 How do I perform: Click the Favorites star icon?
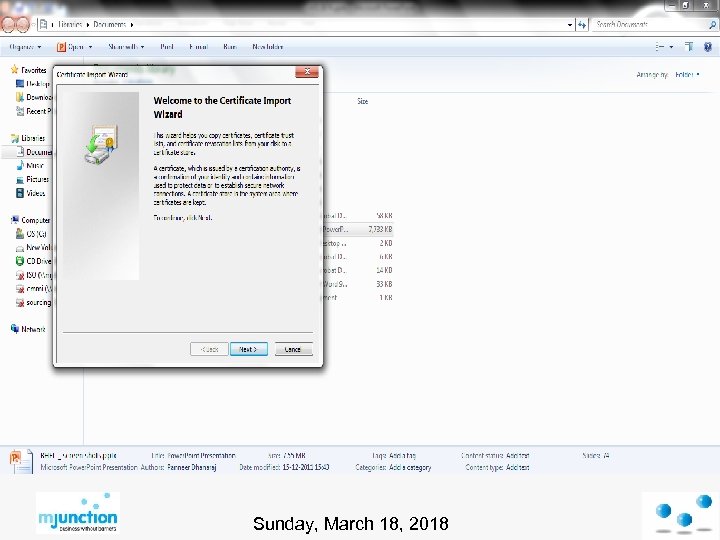point(15,70)
